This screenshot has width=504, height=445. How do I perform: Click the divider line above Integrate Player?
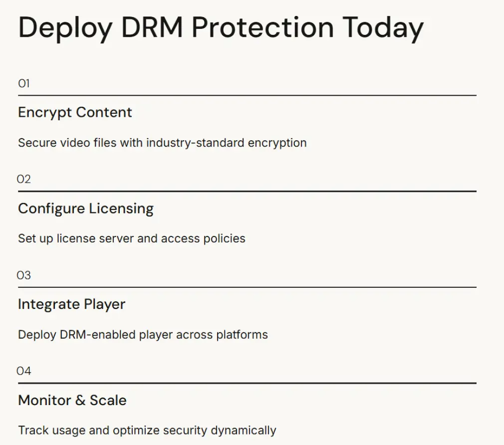[247, 287]
